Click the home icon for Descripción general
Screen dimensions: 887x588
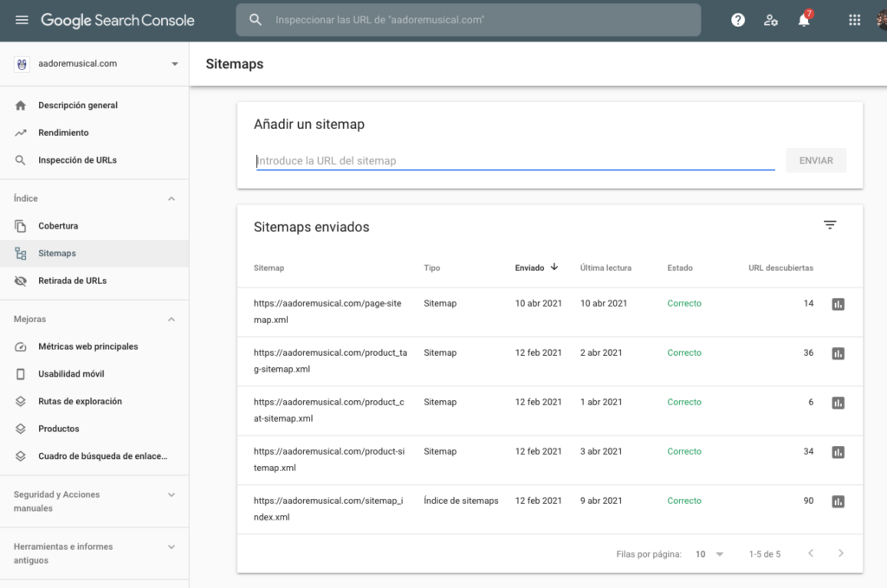pyautogui.click(x=21, y=105)
